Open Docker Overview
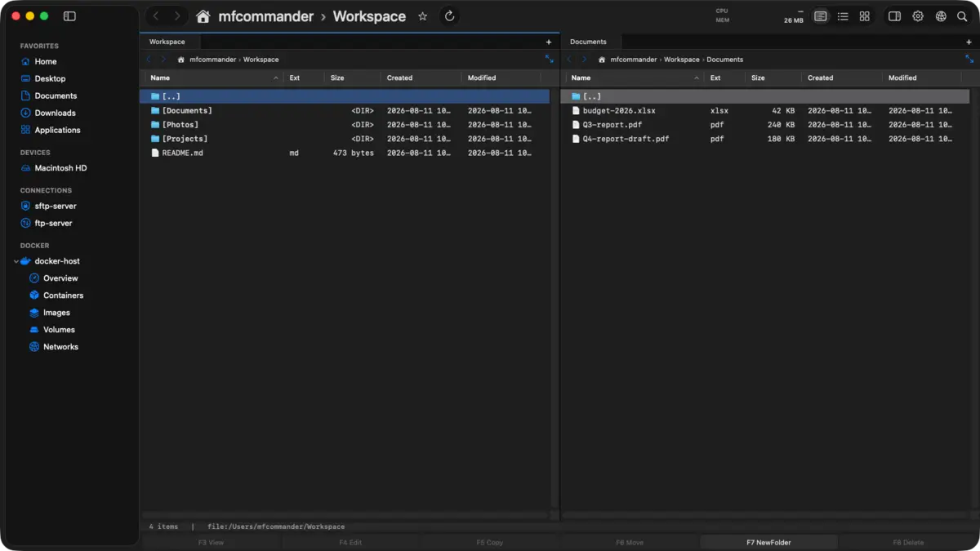The height and width of the screenshot is (551, 980). click(60, 278)
